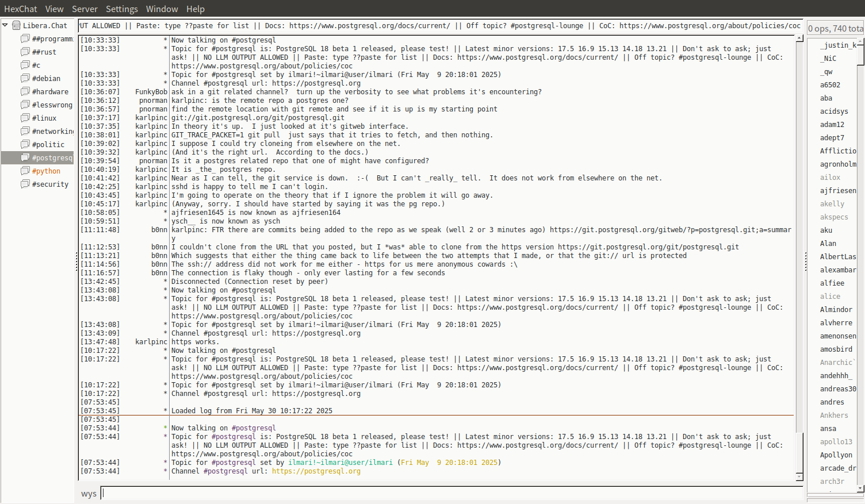
Task: Click the #linux channel icon
Action: click(25, 118)
